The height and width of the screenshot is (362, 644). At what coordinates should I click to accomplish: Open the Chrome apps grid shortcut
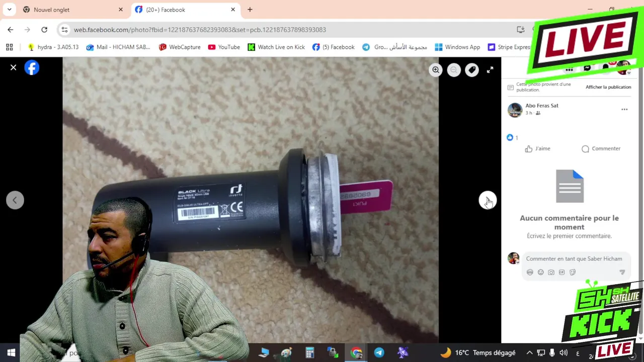9,47
